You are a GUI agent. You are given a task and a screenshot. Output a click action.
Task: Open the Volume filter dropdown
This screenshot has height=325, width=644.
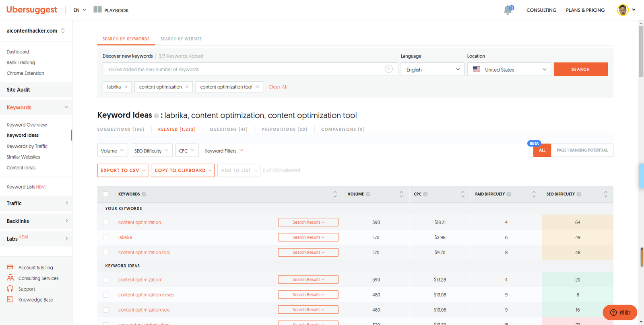click(x=113, y=150)
